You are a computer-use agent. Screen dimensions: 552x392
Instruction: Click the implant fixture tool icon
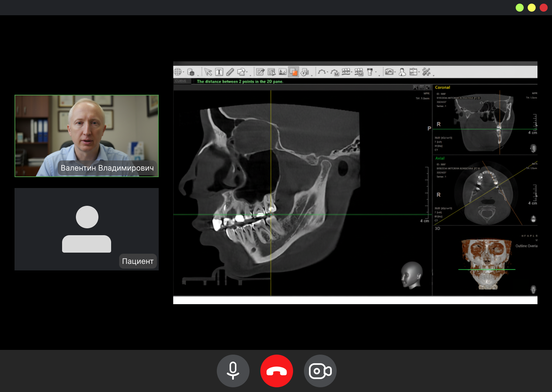click(370, 72)
